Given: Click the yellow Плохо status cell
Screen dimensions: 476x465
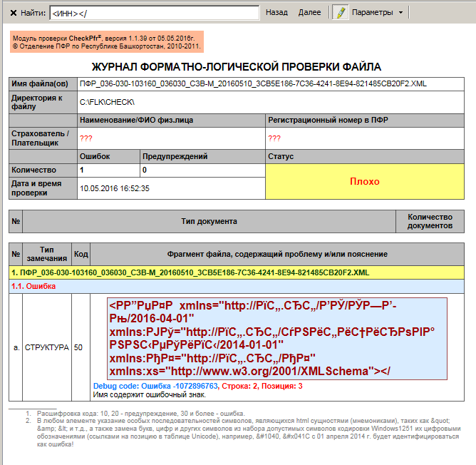Looking at the screenshot, I should (x=364, y=181).
